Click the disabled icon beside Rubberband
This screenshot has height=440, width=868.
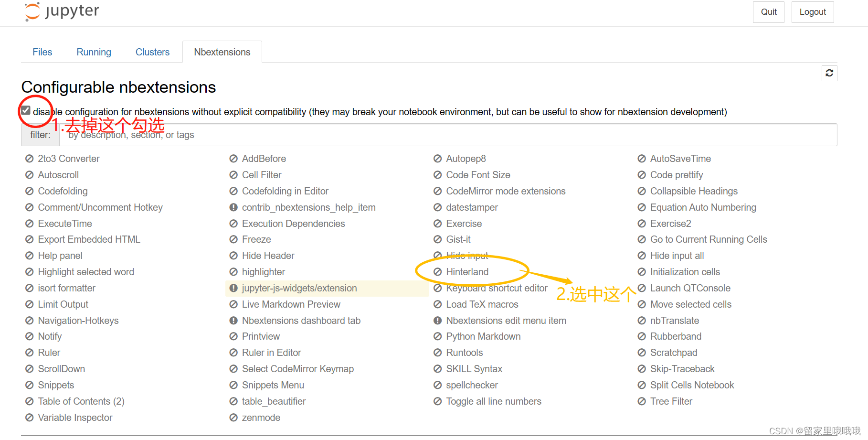click(642, 336)
